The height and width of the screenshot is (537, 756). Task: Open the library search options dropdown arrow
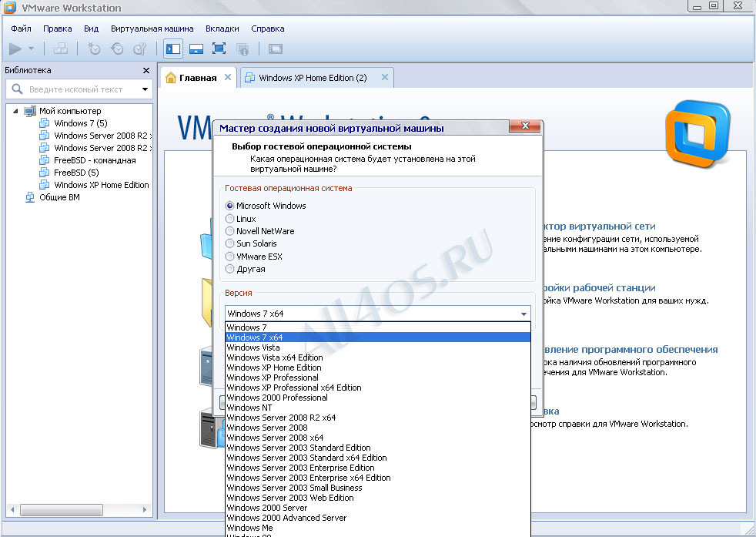(x=145, y=89)
